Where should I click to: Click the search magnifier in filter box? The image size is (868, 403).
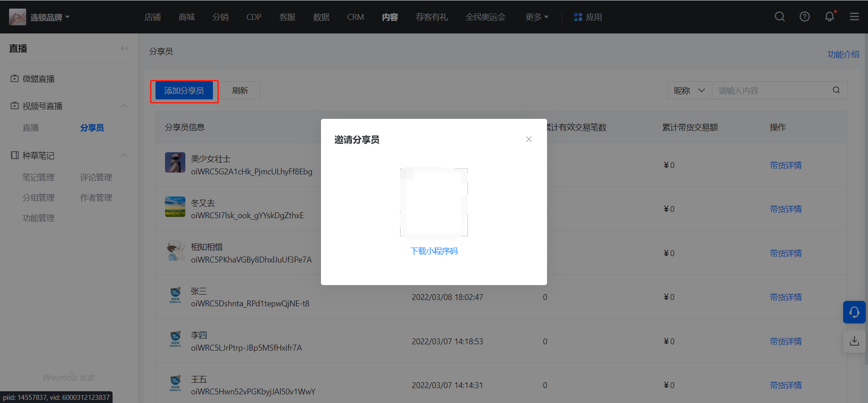coord(836,90)
